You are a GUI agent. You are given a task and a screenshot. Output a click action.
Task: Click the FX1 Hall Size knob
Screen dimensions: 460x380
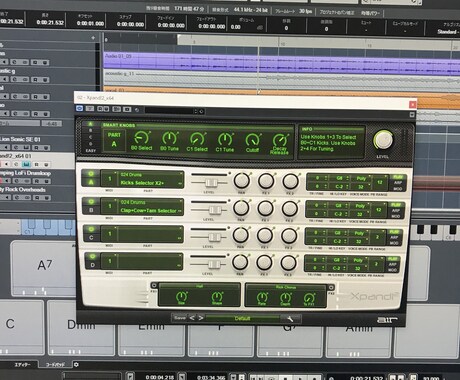click(x=182, y=296)
